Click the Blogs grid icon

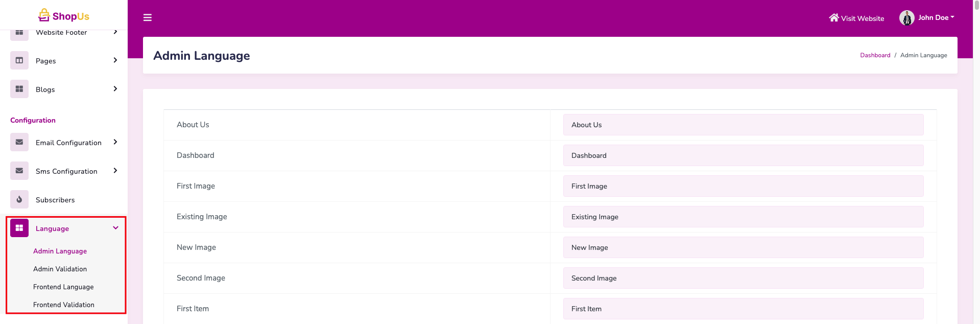pyautogui.click(x=19, y=89)
